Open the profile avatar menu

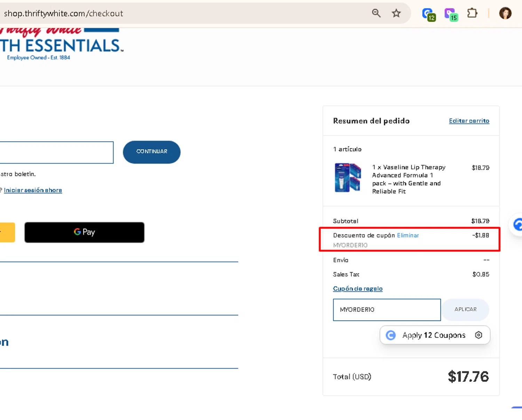(x=505, y=13)
